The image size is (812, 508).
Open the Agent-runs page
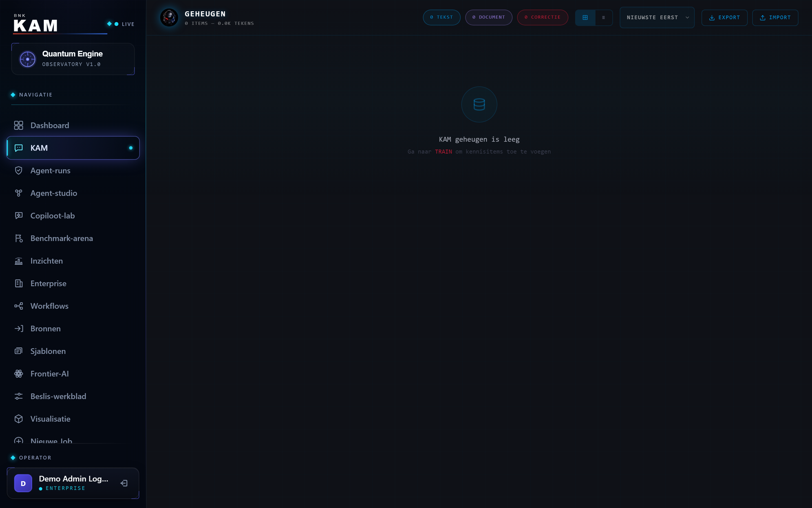tap(73, 170)
